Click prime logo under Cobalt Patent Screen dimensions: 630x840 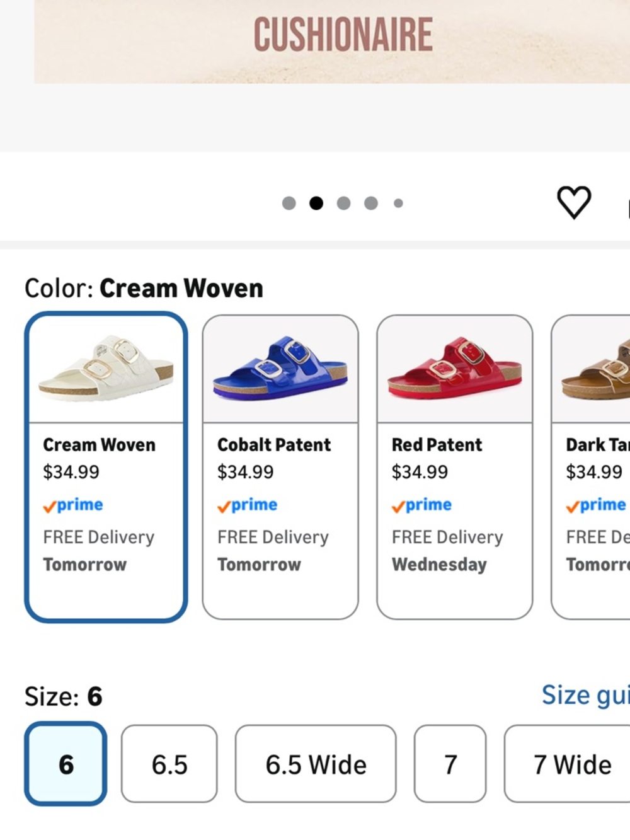[247, 505]
